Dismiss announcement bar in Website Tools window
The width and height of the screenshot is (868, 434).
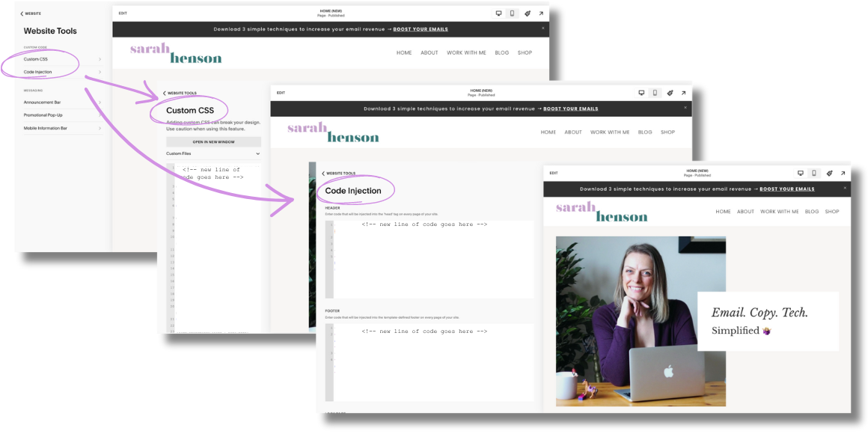click(x=543, y=28)
